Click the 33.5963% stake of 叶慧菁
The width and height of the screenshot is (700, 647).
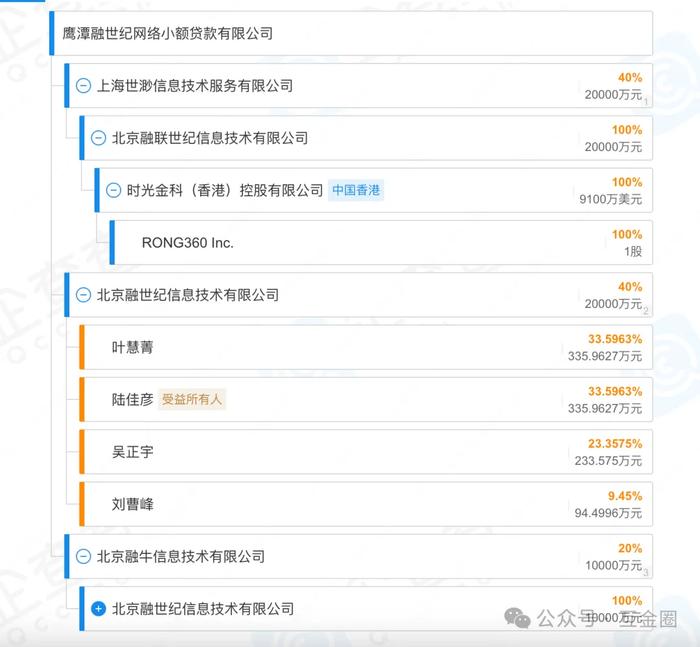coord(615,339)
